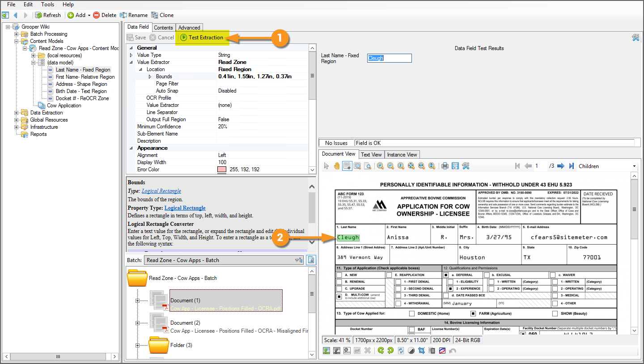Image resolution: width=644 pixels, height=364 pixels.
Task: Go to next page arrow
Action: (x=561, y=166)
